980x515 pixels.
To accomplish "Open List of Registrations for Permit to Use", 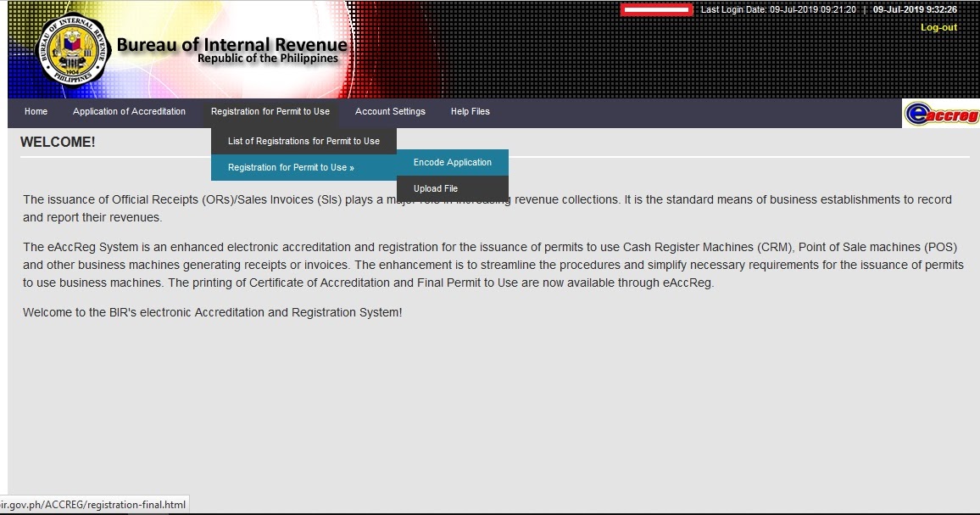I will pyautogui.click(x=303, y=141).
